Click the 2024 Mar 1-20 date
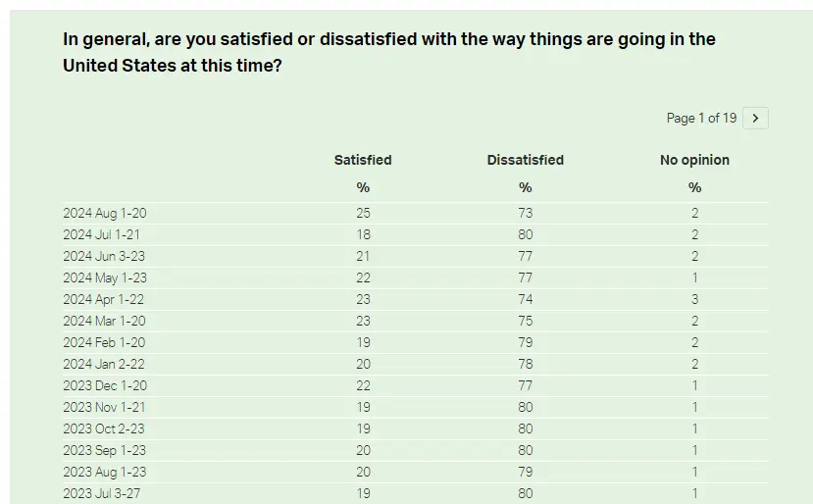The height and width of the screenshot is (504, 813). 104,321
